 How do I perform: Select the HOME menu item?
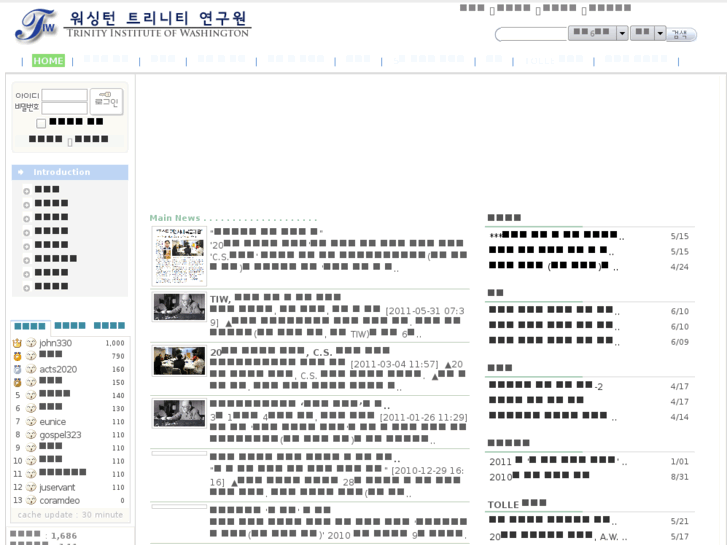48,61
